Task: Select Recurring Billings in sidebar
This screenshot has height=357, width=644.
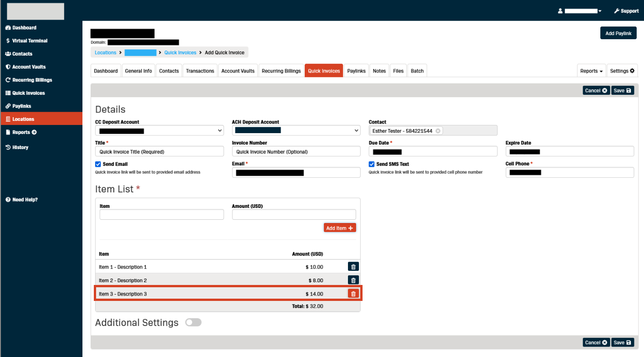Action: (29, 80)
